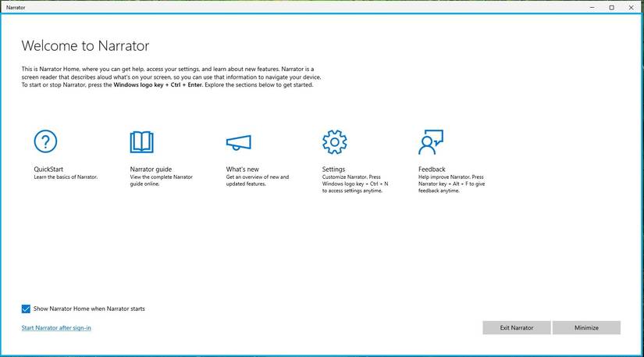This screenshot has height=357, width=644.
Task: Select the What's new title text
Action: (x=242, y=170)
